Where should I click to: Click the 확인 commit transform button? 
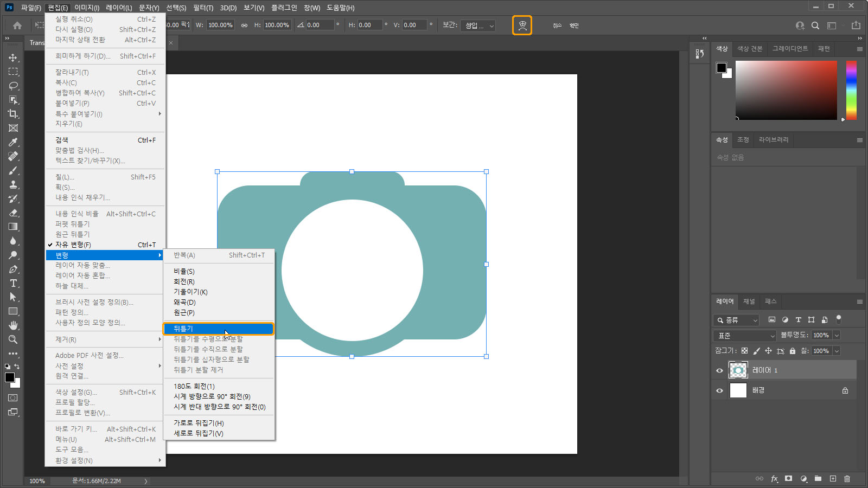click(x=574, y=25)
